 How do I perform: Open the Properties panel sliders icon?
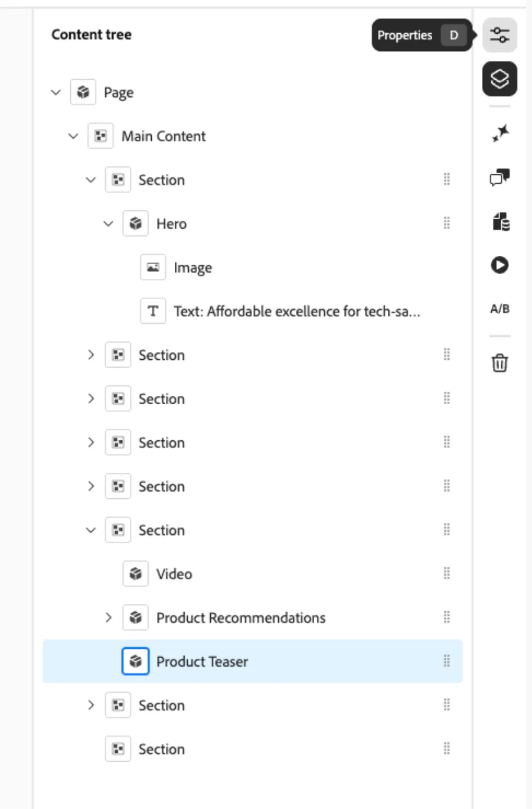[500, 35]
